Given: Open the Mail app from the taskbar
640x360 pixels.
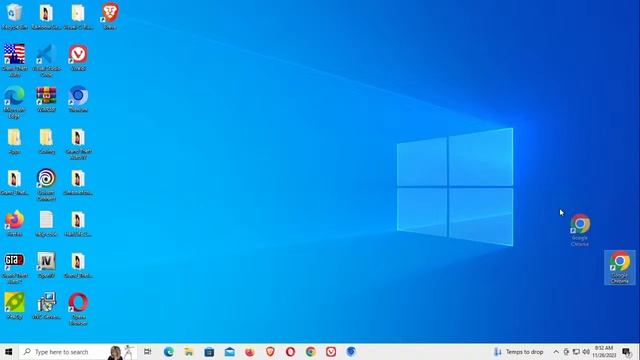Looking at the screenshot, I should [229, 351].
